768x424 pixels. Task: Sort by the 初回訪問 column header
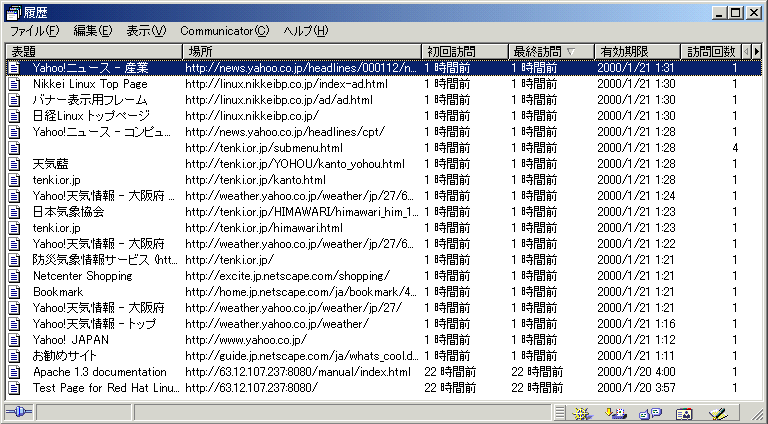pos(465,51)
